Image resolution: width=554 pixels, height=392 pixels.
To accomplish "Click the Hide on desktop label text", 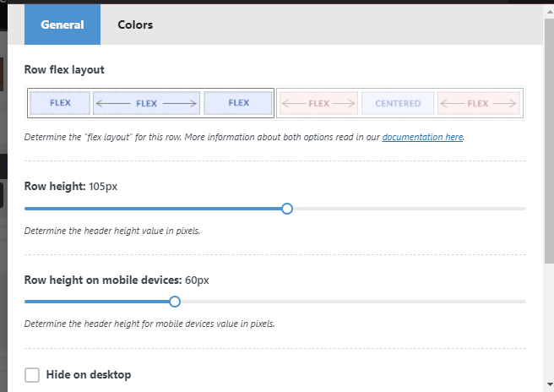I will (x=89, y=374).
